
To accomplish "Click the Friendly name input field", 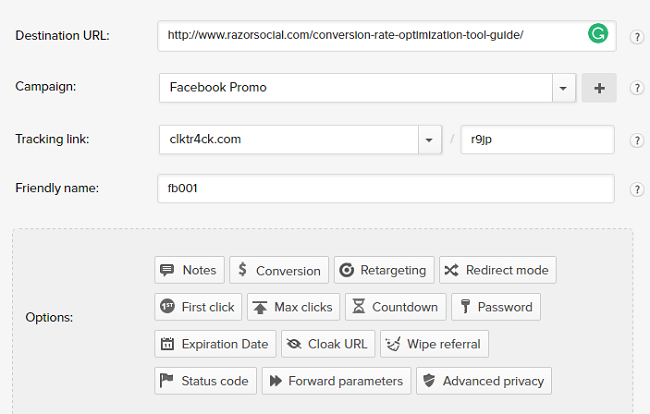I will (x=385, y=188).
